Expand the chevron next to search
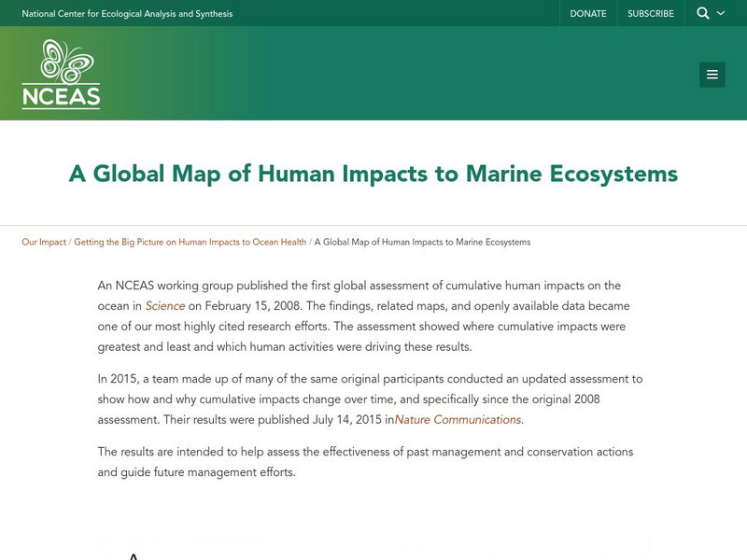 (721, 14)
